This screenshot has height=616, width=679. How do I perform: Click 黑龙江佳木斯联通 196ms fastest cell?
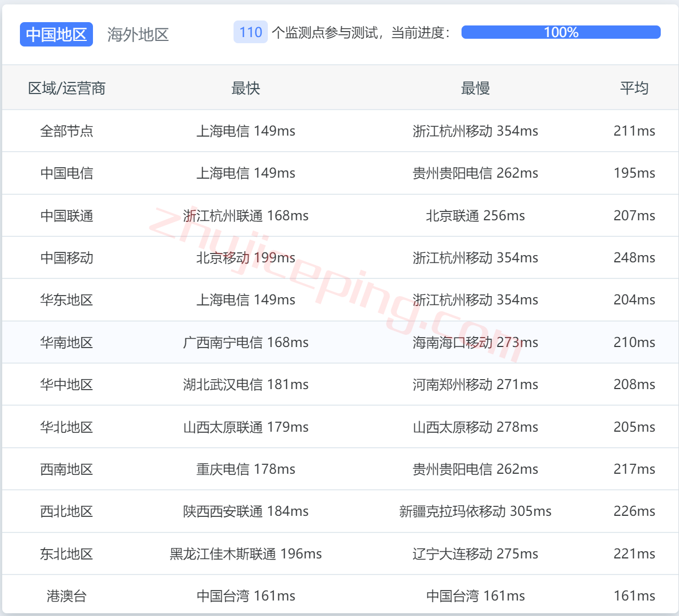pos(246,554)
